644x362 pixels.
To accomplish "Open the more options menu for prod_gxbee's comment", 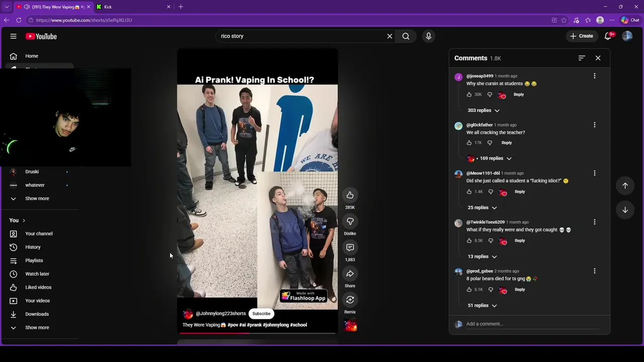I will tap(595, 271).
